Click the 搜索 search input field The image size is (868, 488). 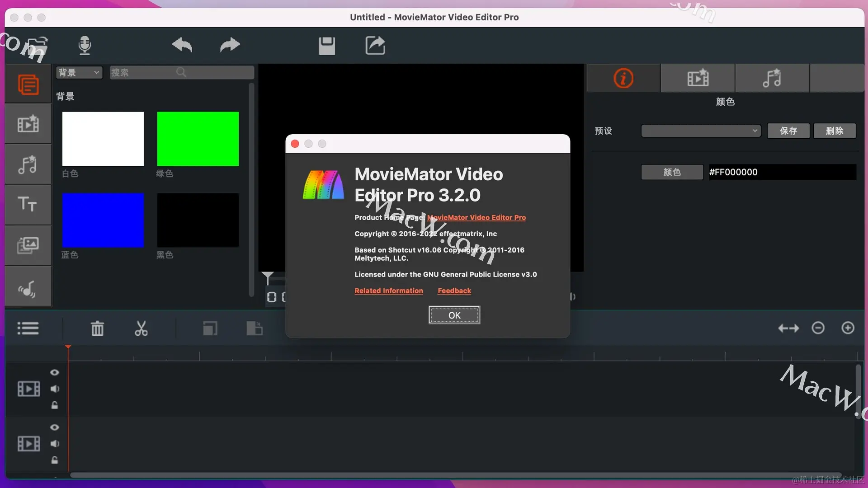pos(145,72)
